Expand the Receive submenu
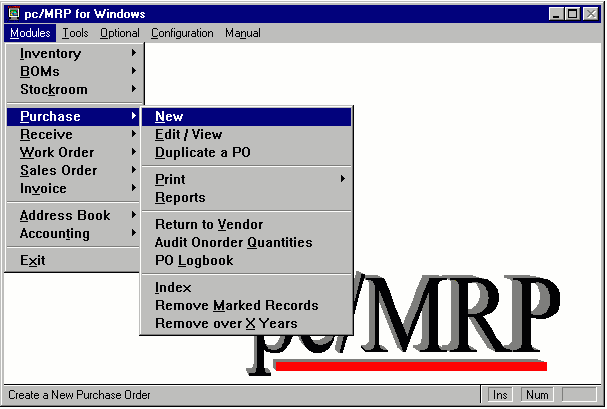The width and height of the screenshot is (607, 409). pos(73,135)
